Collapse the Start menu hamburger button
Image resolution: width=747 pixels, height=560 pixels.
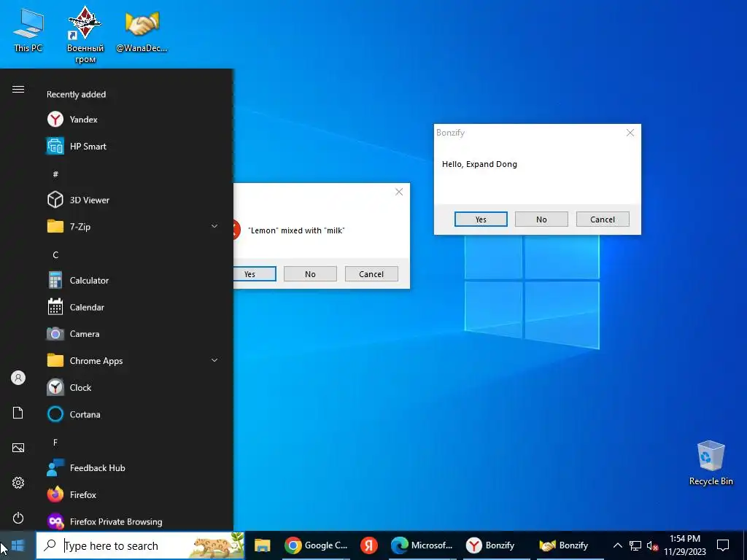pos(18,90)
